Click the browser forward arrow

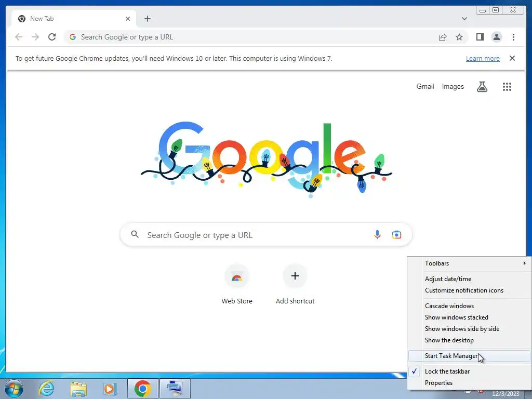pos(35,37)
